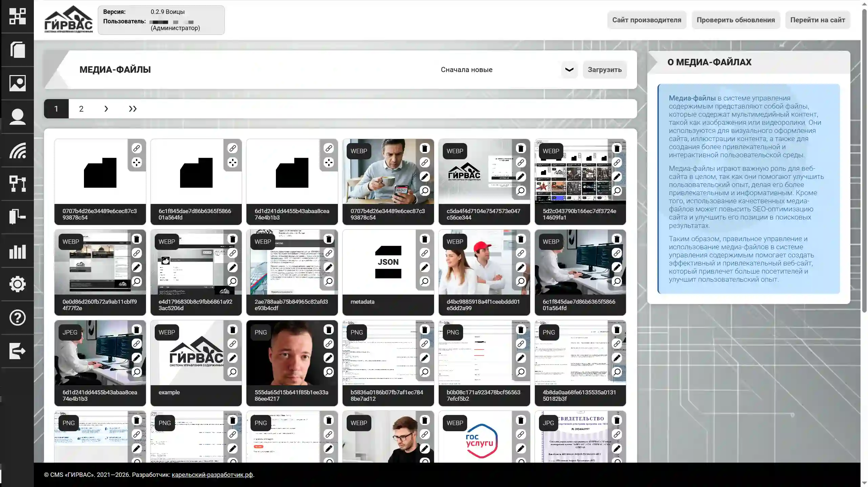Copy link of c5da4f4d7104e WEBP file
This screenshot has width=868, height=487.
click(521, 162)
